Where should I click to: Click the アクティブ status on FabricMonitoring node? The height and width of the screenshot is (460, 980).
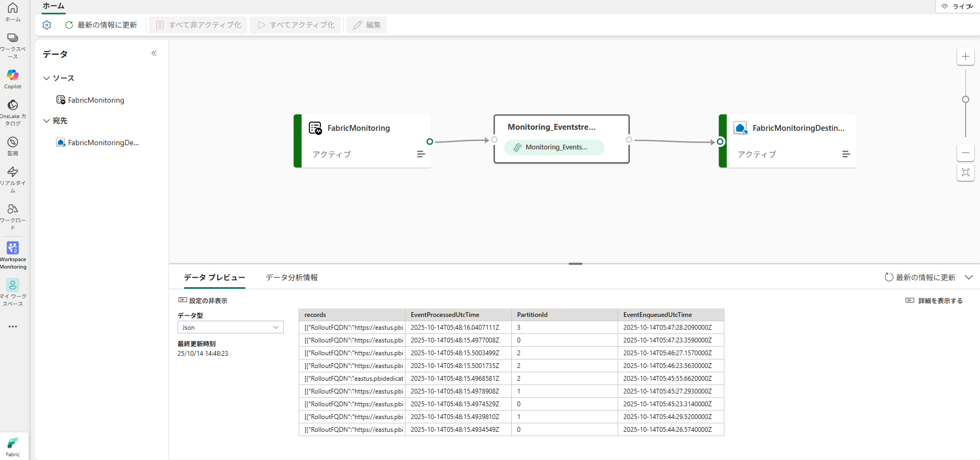pyautogui.click(x=332, y=154)
